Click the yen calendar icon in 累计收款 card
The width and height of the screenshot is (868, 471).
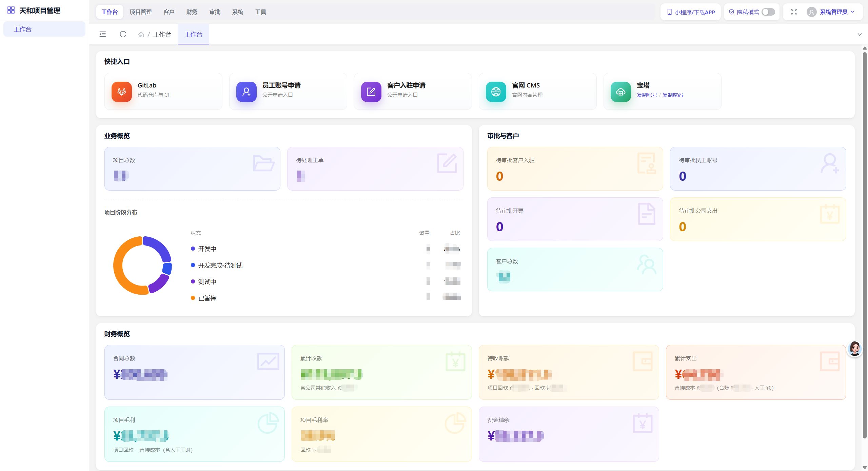[x=455, y=361]
